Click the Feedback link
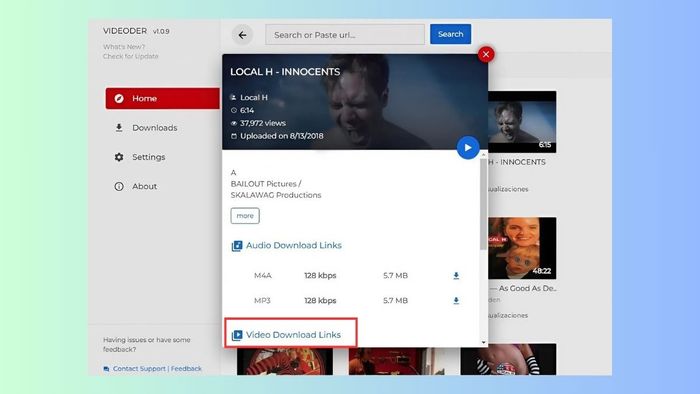Viewport: 700px width, 394px height. pos(186,369)
